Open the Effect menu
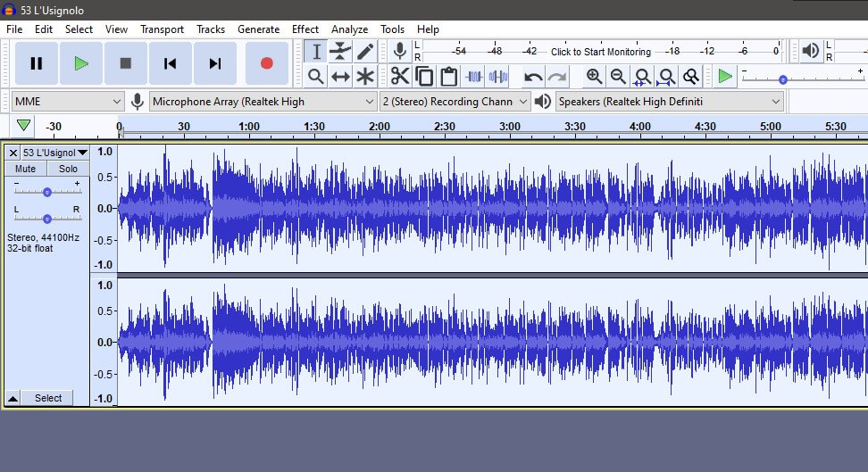 pos(305,29)
